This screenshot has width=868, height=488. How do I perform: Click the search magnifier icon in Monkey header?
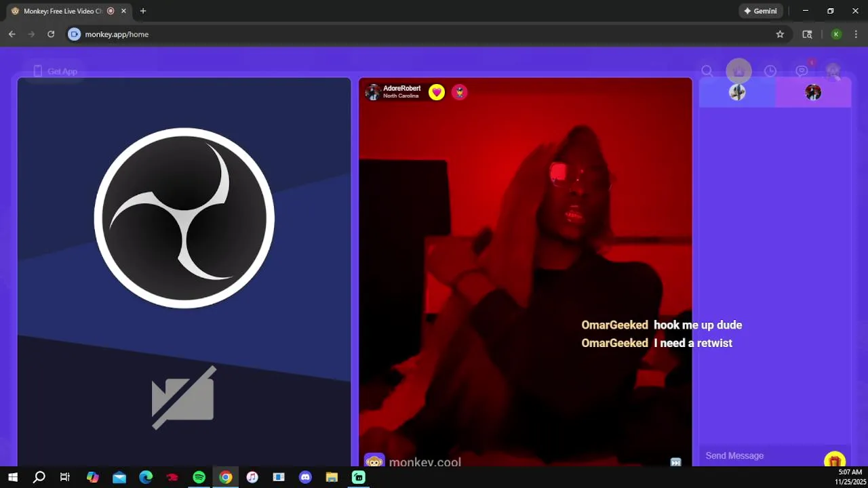tap(707, 71)
